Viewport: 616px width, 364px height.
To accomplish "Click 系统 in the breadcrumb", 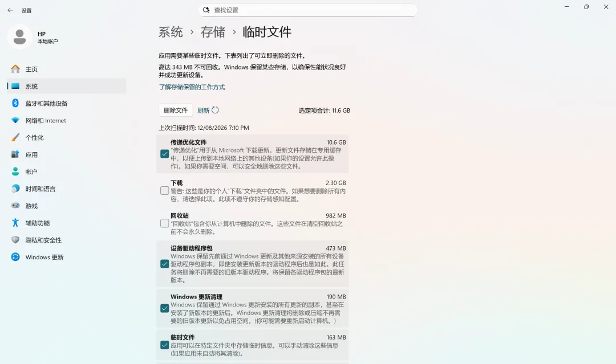I will point(171,32).
